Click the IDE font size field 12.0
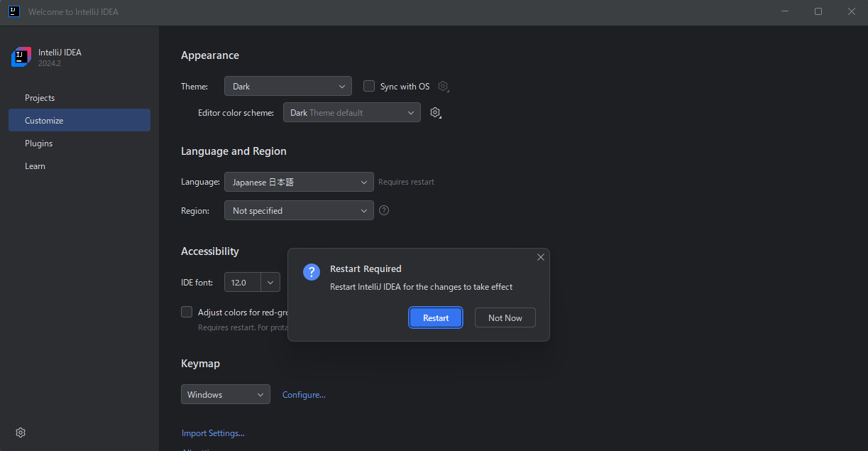 click(x=243, y=282)
